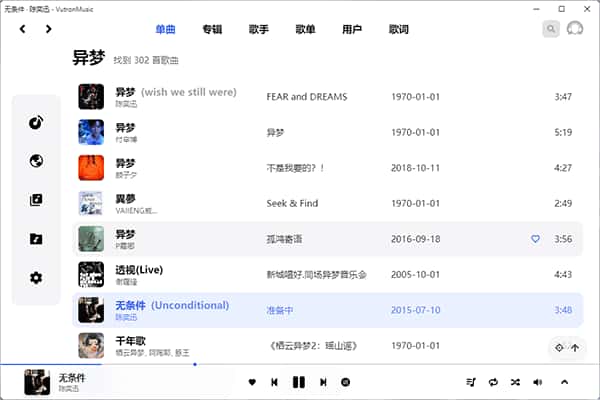Open the music library sidebar icon

pyautogui.click(x=36, y=200)
